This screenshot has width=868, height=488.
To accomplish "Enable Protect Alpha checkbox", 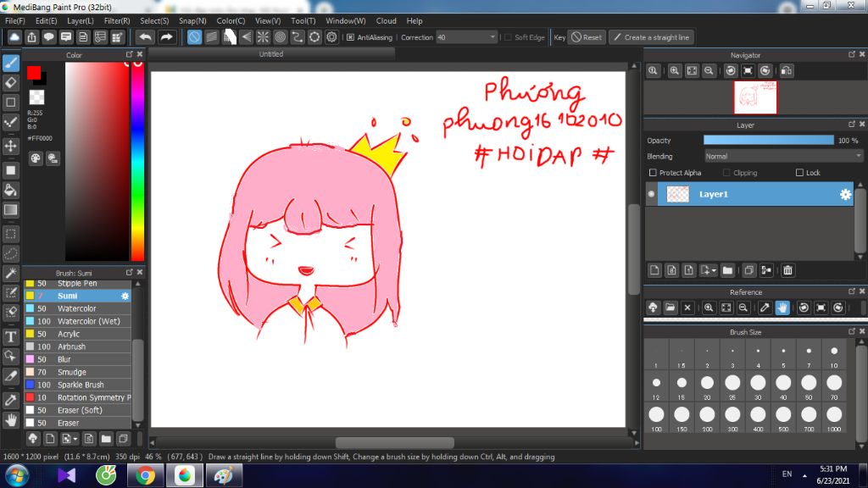I will 653,173.
